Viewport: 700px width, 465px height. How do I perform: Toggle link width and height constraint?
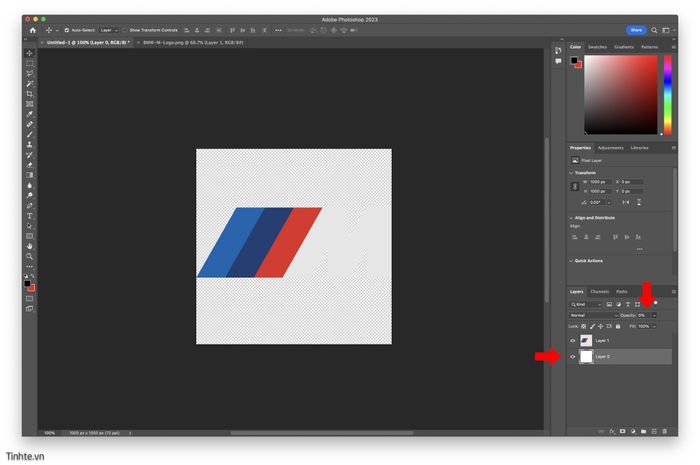[x=575, y=187]
